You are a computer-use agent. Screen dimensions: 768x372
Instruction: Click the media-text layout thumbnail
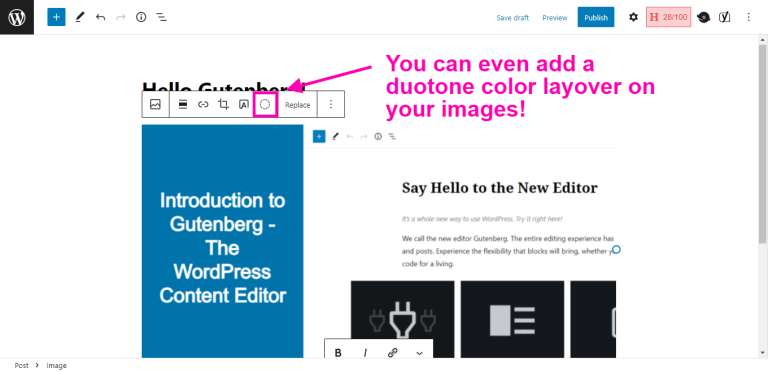click(x=512, y=319)
